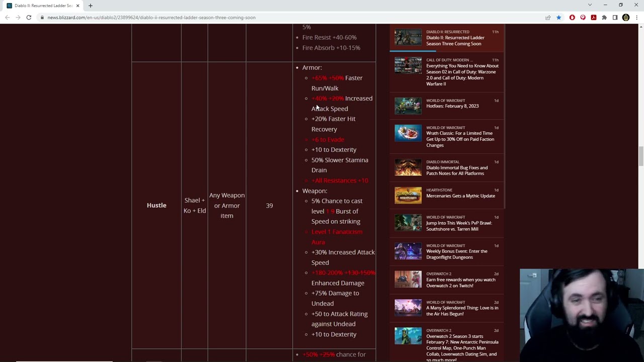Open the red circular extension beside the ad blocker
Screen dimensions: 644x362
[x=583, y=18]
